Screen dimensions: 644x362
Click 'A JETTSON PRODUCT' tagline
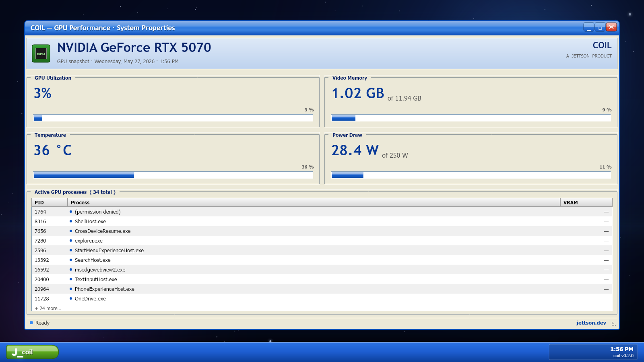(589, 56)
